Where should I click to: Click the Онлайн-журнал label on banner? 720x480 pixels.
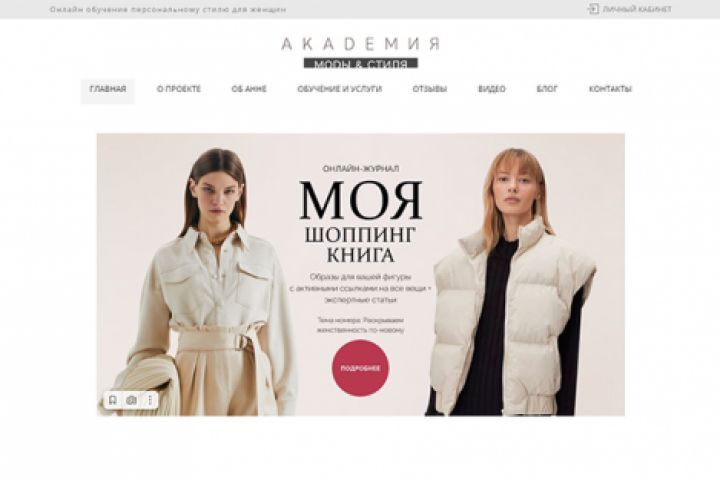click(x=360, y=169)
